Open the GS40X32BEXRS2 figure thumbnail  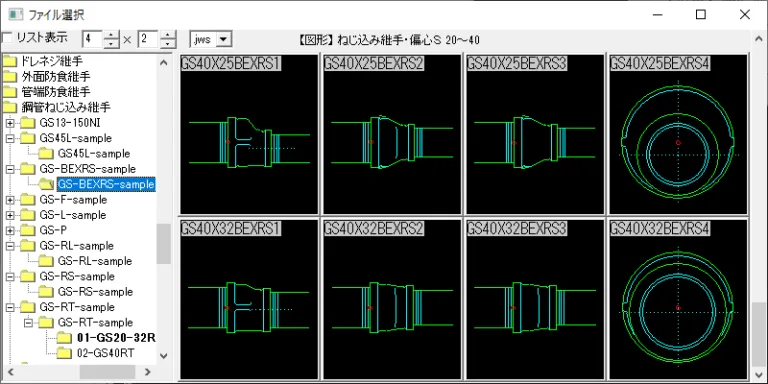point(392,299)
